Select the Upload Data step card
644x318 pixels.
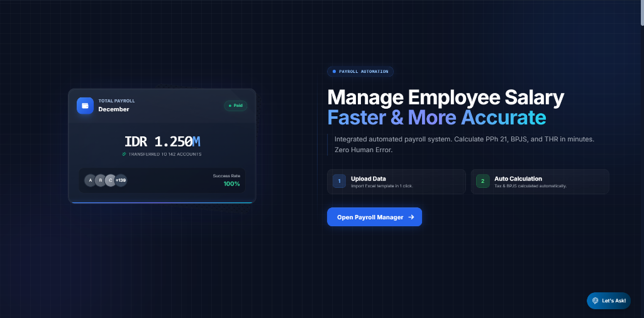[396, 182]
